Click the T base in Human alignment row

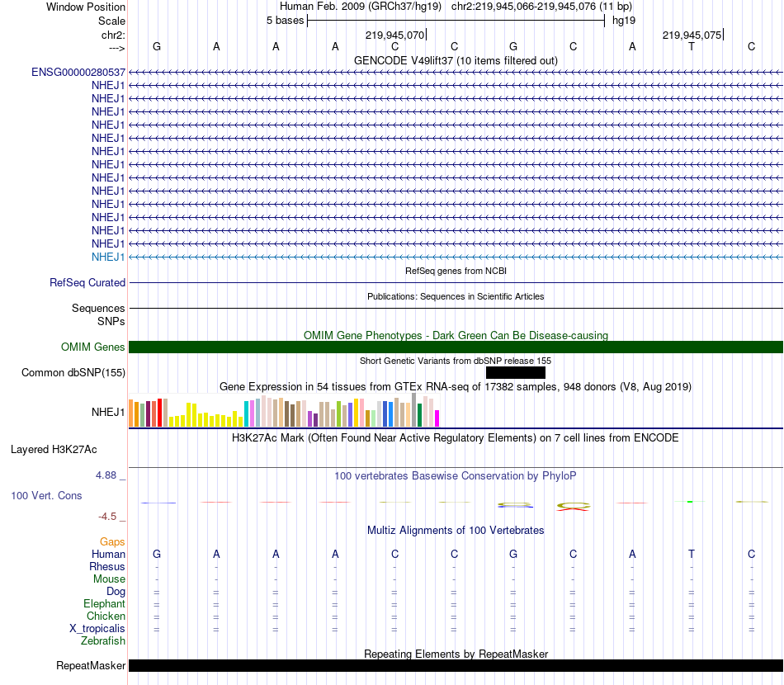pos(692,554)
